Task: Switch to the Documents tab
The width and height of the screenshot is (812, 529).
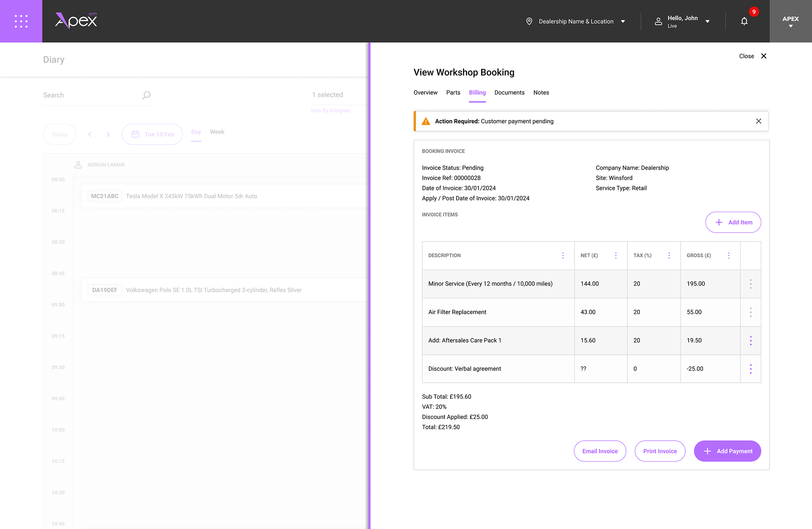Action: (x=509, y=92)
